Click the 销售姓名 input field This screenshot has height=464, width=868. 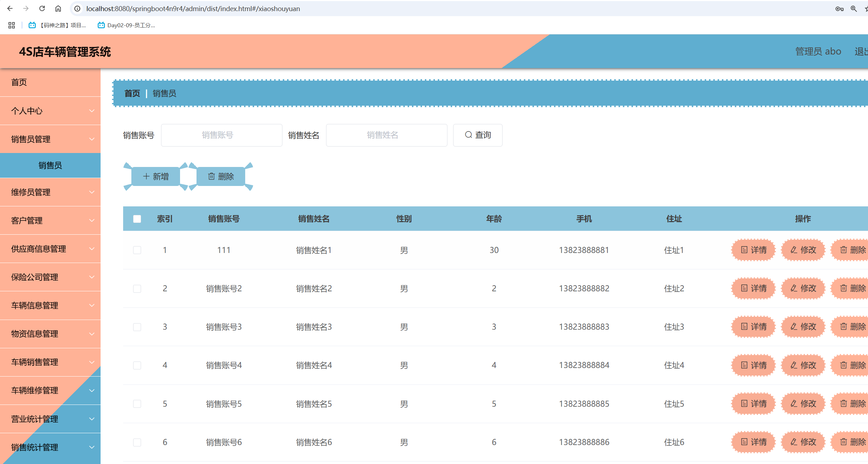click(386, 135)
